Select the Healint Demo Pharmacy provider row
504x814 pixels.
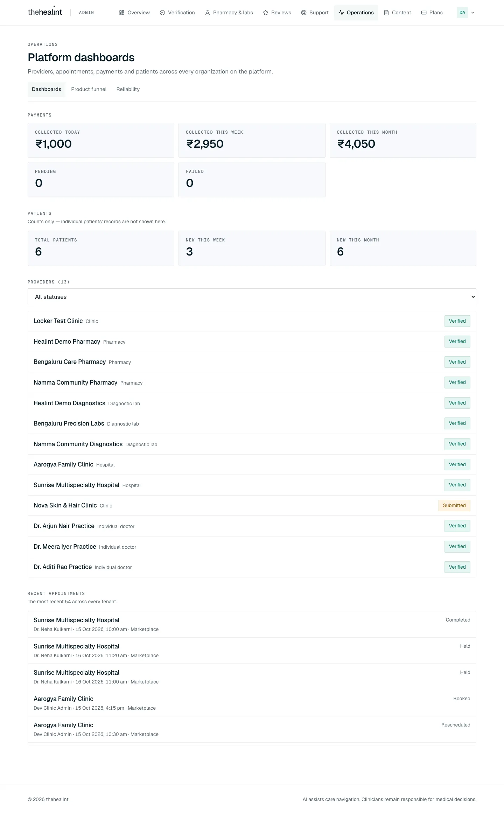point(252,342)
